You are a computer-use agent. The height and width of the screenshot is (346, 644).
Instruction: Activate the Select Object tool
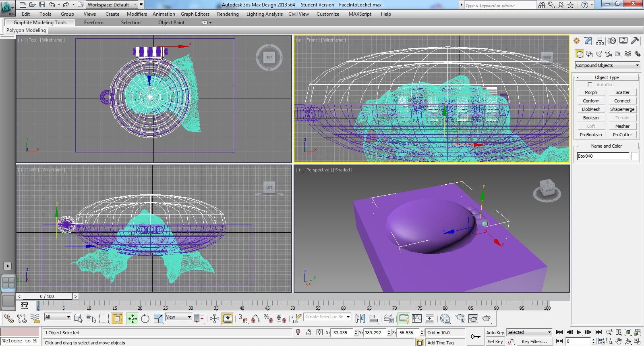[x=78, y=319]
